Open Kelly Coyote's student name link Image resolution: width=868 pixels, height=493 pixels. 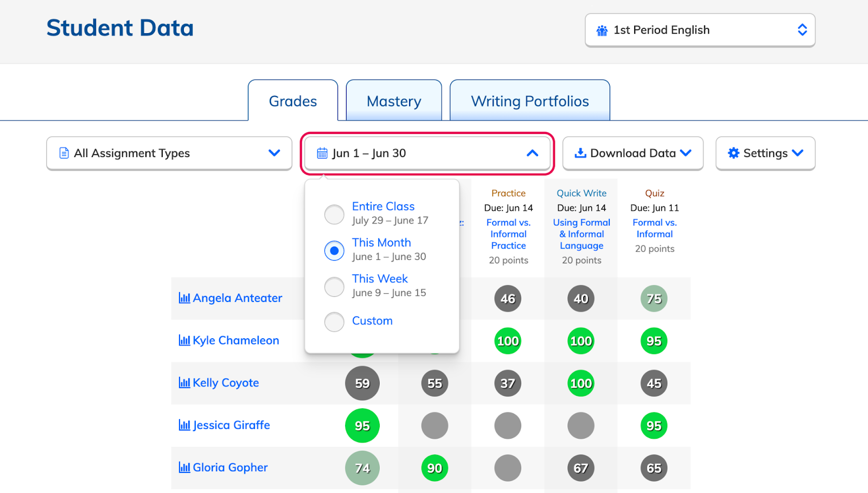(x=226, y=383)
